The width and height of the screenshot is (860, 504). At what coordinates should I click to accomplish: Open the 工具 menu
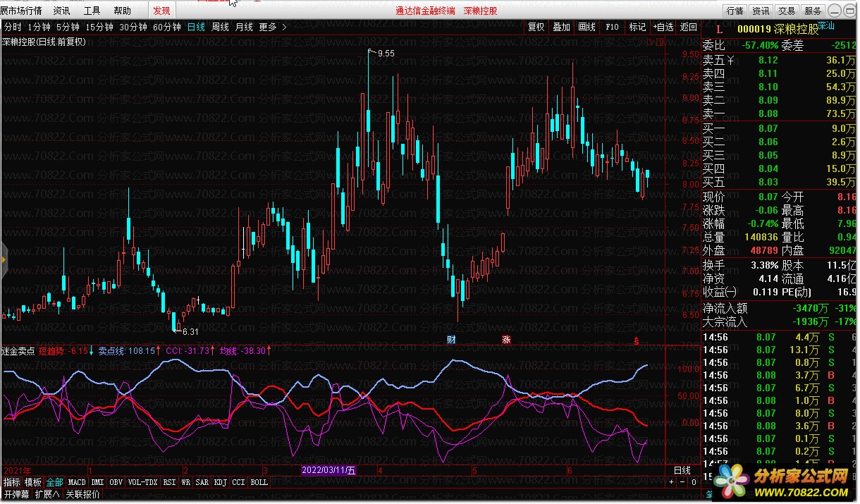(92, 11)
